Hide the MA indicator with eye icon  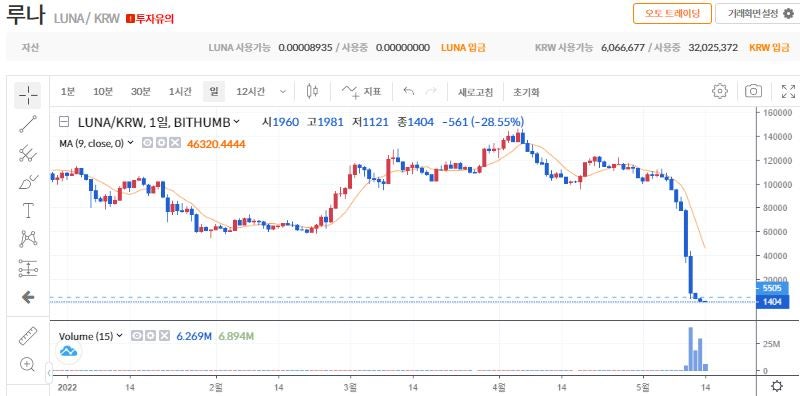tap(147, 143)
